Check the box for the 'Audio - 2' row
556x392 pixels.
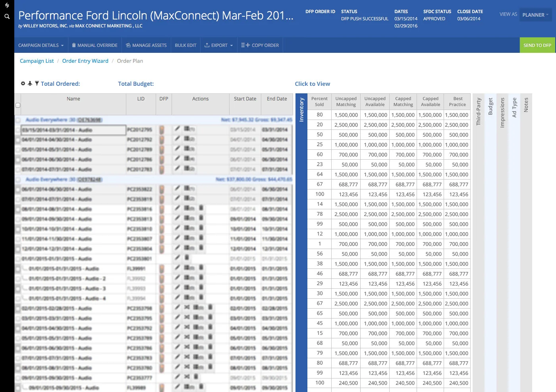click(18, 279)
